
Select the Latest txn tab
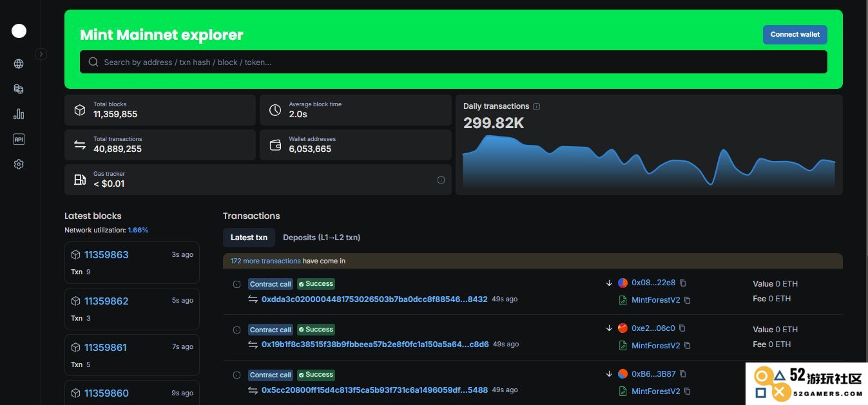tap(249, 238)
